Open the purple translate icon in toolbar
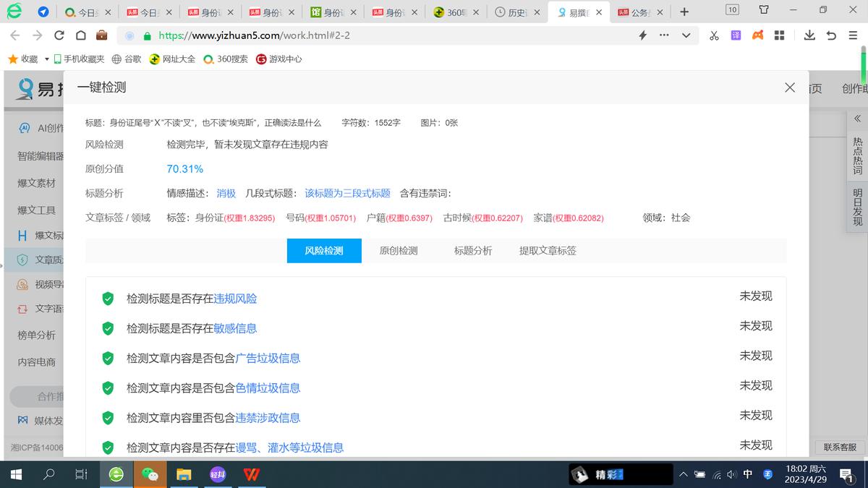This screenshot has height=488, width=868. coord(736,35)
